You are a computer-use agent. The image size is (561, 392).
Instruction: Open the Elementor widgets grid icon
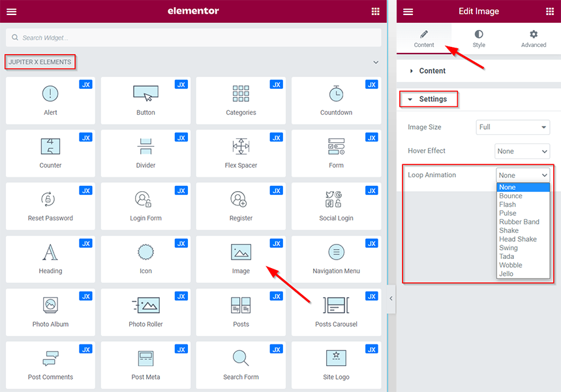coord(375,12)
